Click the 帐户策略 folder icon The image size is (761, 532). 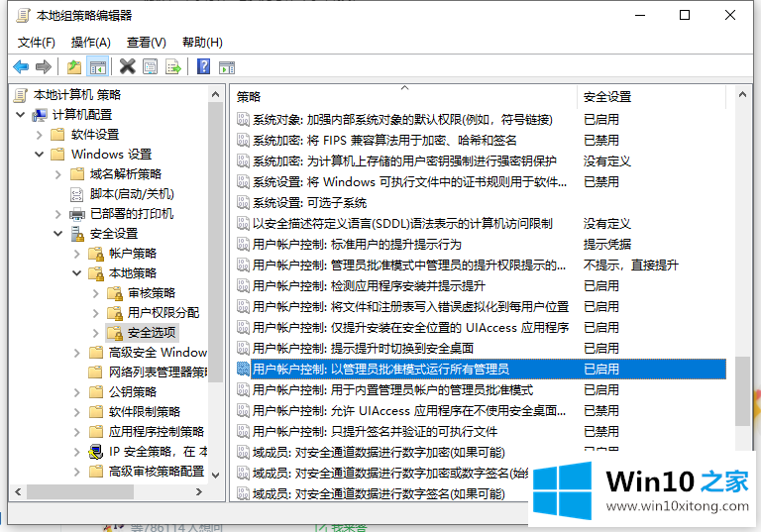coord(96,254)
